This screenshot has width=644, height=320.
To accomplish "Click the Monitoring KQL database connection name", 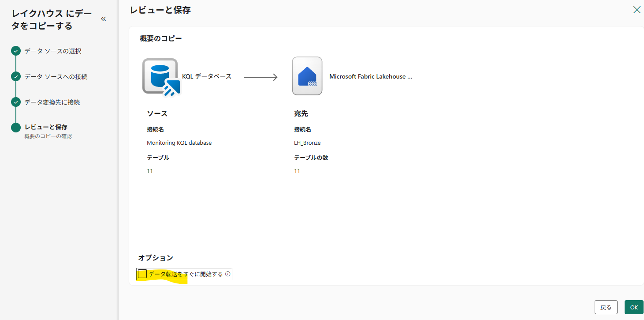I will (x=179, y=143).
